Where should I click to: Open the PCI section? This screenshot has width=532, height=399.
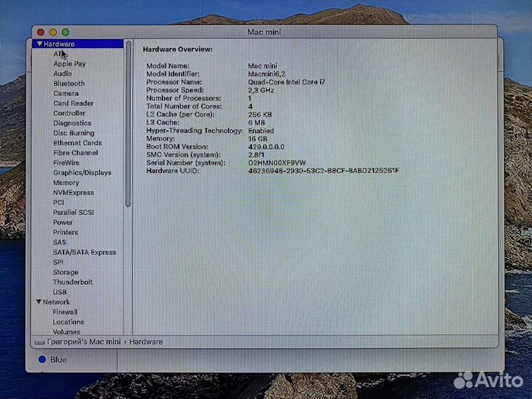58,202
